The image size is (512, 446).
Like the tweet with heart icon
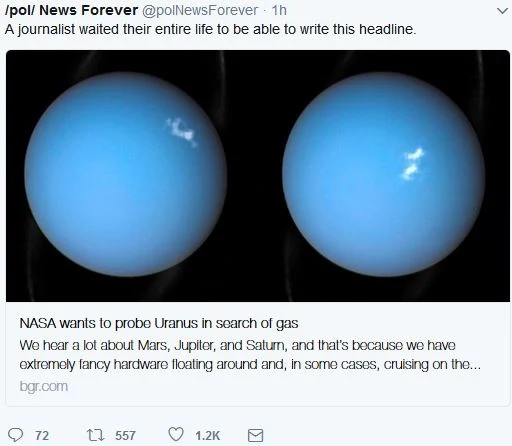coord(176,435)
